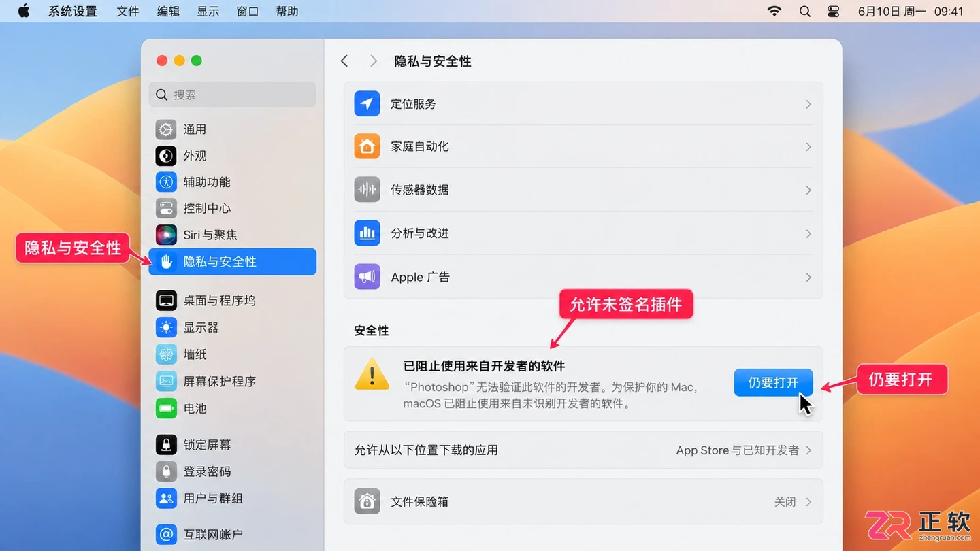This screenshot has height=551, width=980.
Task: Select 控制中心 label in the sidebar
Action: [207, 208]
